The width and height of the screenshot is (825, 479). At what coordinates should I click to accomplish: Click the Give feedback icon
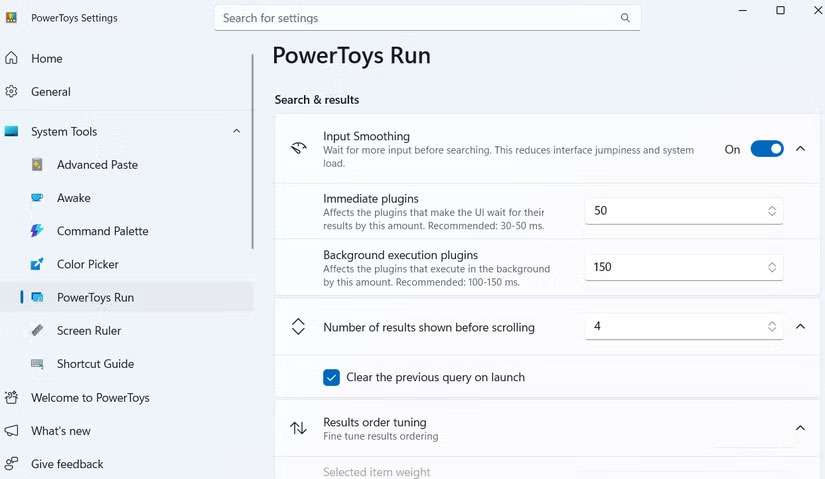click(x=12, y=464)
